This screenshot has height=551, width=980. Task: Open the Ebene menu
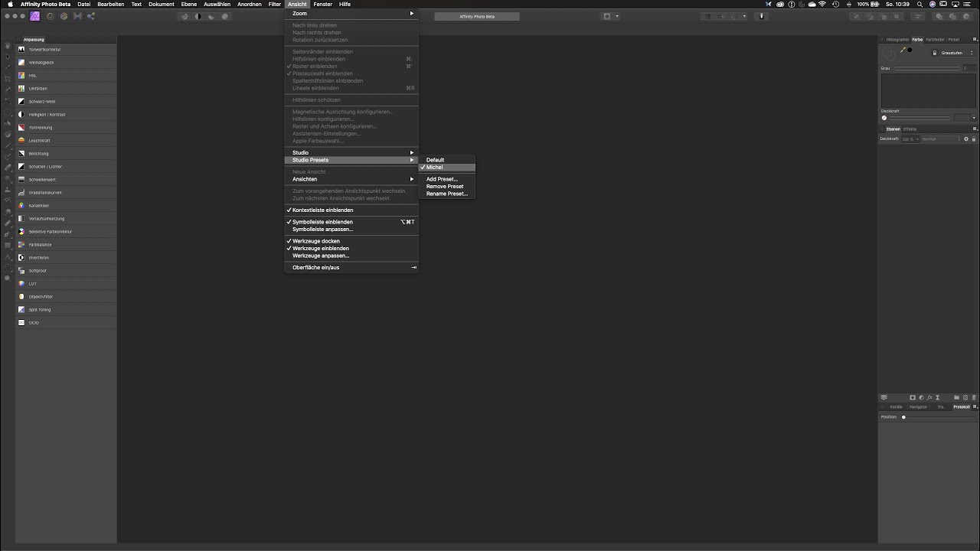pyautogui.click(x=188, y=4)
